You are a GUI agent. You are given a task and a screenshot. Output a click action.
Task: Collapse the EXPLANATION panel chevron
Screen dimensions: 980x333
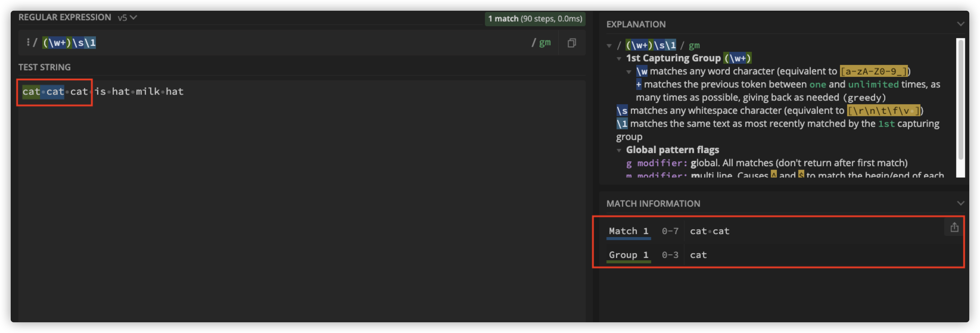pyautogui.click(x=960, y=24)
